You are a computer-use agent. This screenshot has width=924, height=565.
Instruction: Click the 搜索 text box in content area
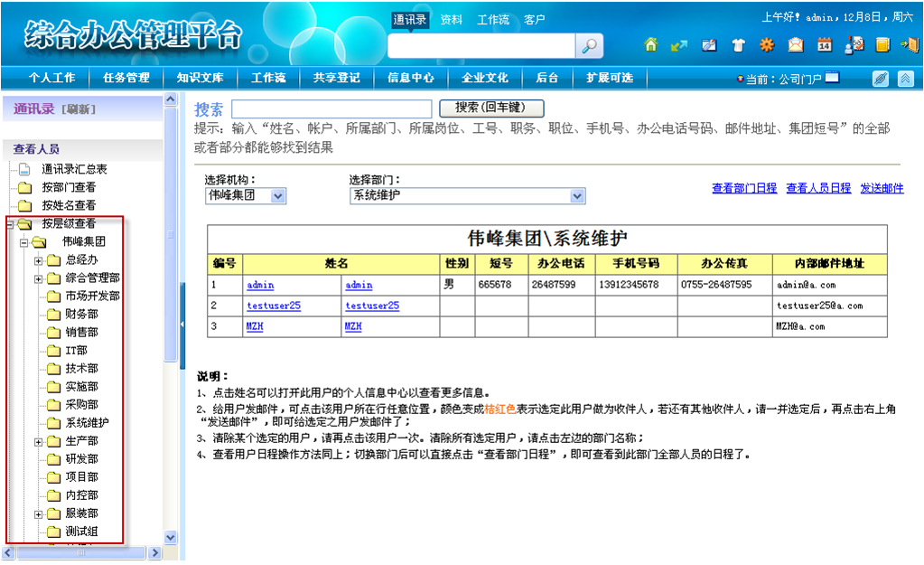(x=331, y=108)
